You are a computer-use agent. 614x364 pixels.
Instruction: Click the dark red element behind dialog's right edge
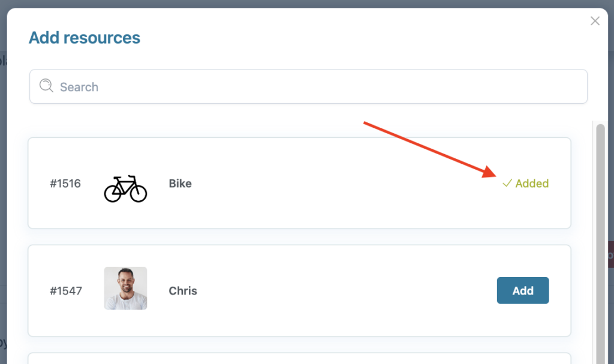point(610,255)
